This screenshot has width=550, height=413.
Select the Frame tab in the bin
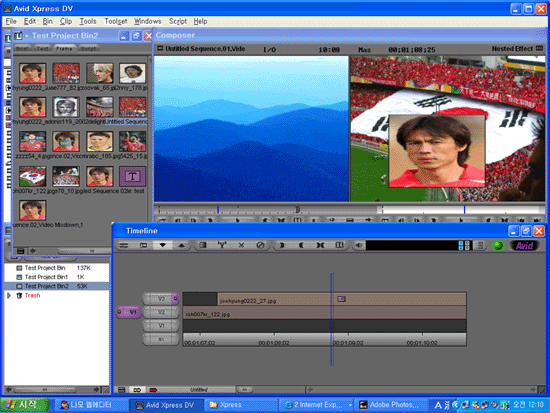pos(65,49)
